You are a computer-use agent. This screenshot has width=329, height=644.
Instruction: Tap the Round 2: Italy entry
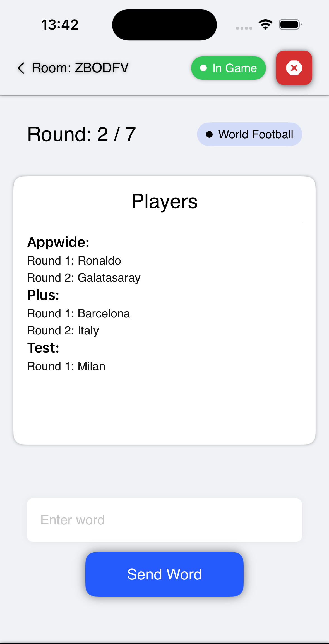click(63, 331)
